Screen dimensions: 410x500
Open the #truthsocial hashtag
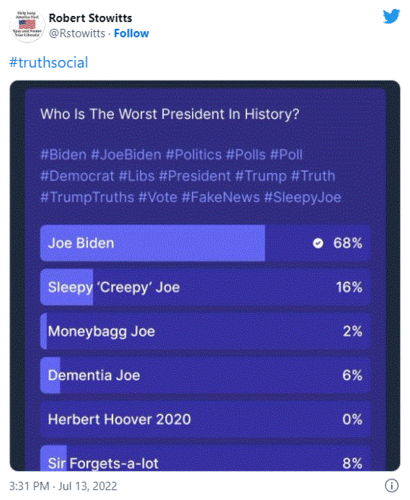coord(49,62)
